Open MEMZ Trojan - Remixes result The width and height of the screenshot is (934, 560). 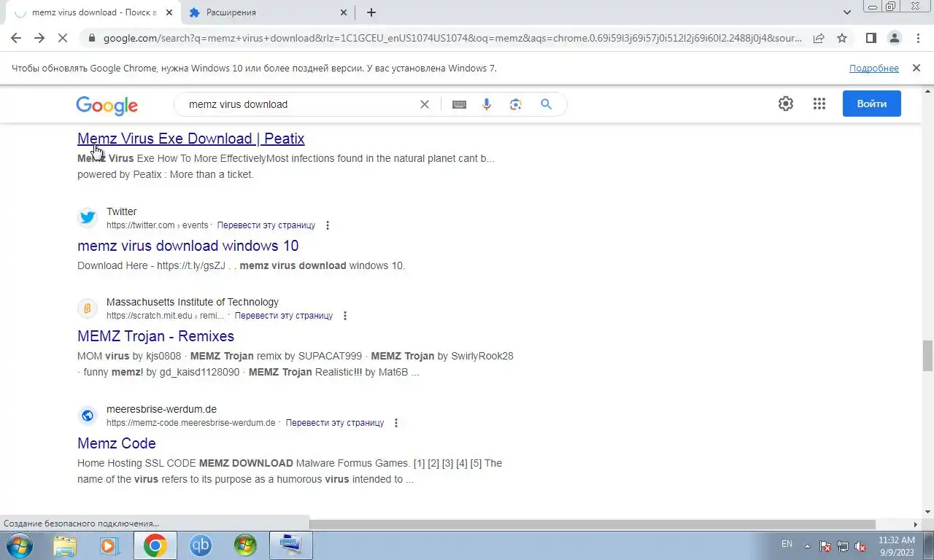[x=156, y=336]
